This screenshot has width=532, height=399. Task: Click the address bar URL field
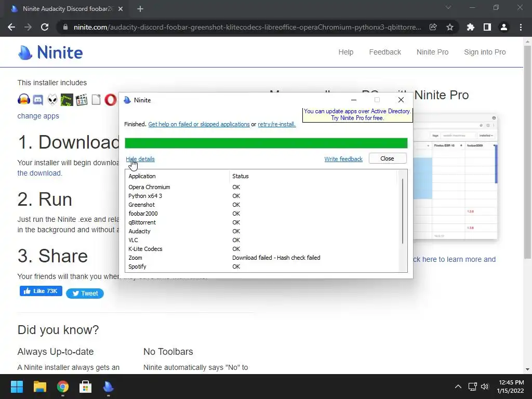click(x=247, y=27)
